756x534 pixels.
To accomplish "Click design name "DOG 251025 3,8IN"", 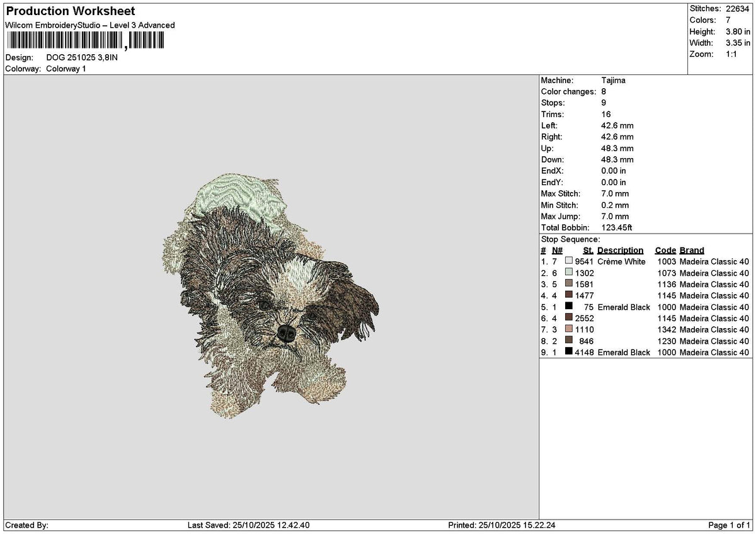I will click(82, 57).
